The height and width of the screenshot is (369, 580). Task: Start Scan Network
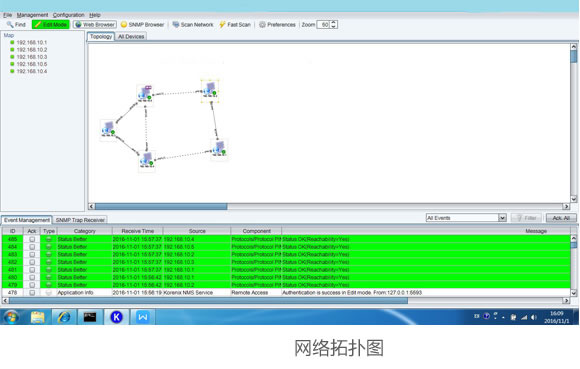coord(193,24)
